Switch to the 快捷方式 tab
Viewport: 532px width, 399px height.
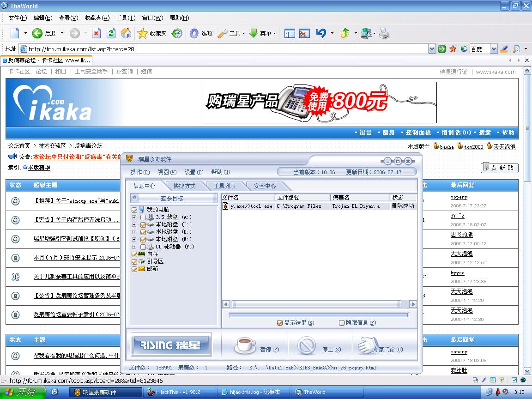(x=184, y=186)
